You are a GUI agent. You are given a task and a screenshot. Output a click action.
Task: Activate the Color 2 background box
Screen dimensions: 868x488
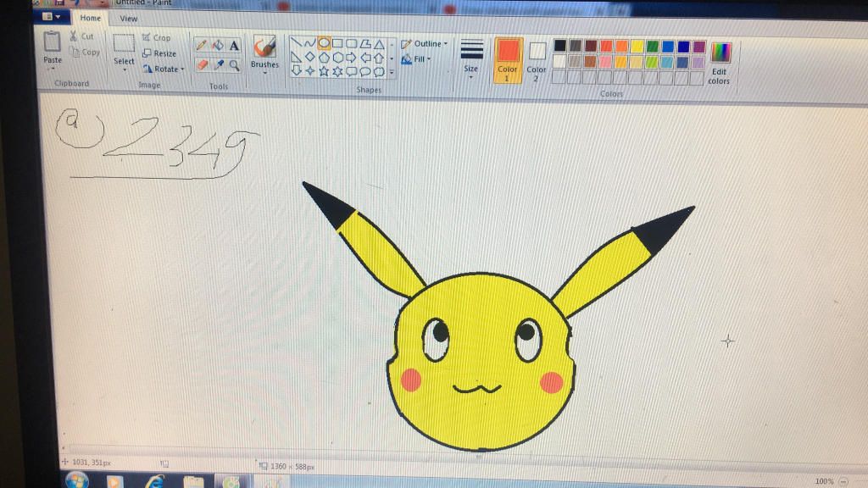[537, 62]
